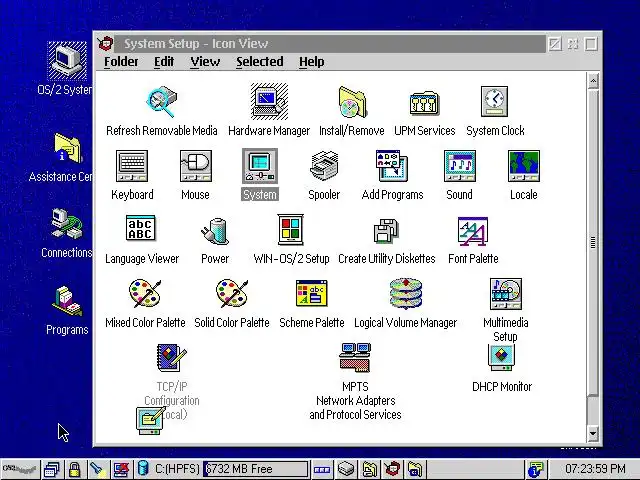Click the highlighted System icon
This screenshot has width=640, height=480.
pyautogui.click(x=260, y=166)
